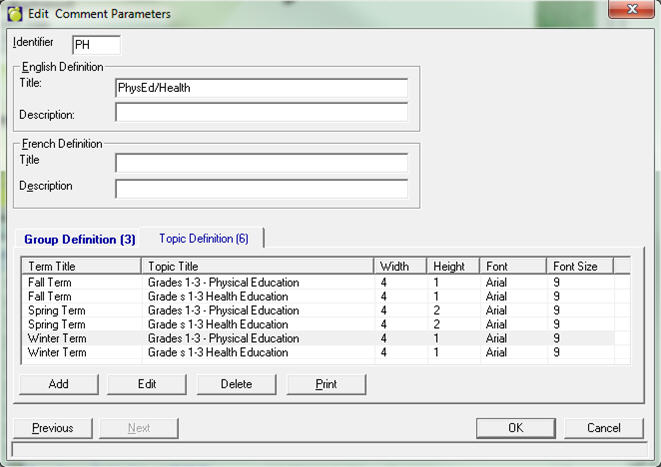Open the Topic Definition (6) tab
Viewport: 661px width, 467px height.
coord(203,238)
